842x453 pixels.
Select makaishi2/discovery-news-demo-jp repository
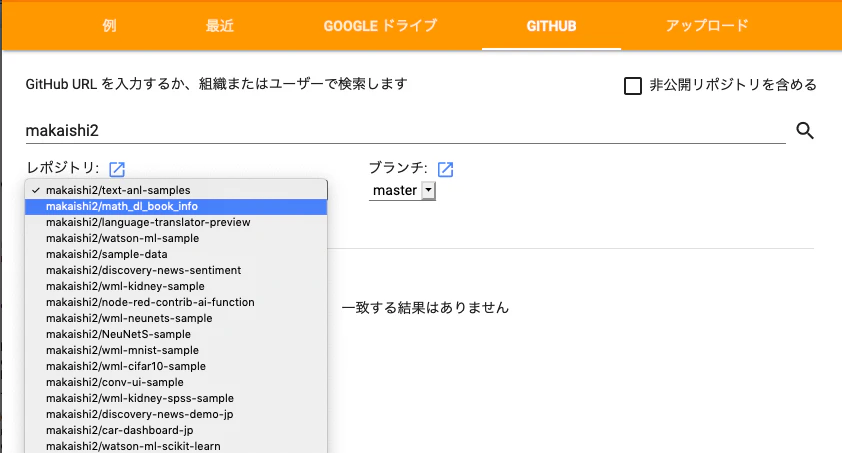coord(176,414)
